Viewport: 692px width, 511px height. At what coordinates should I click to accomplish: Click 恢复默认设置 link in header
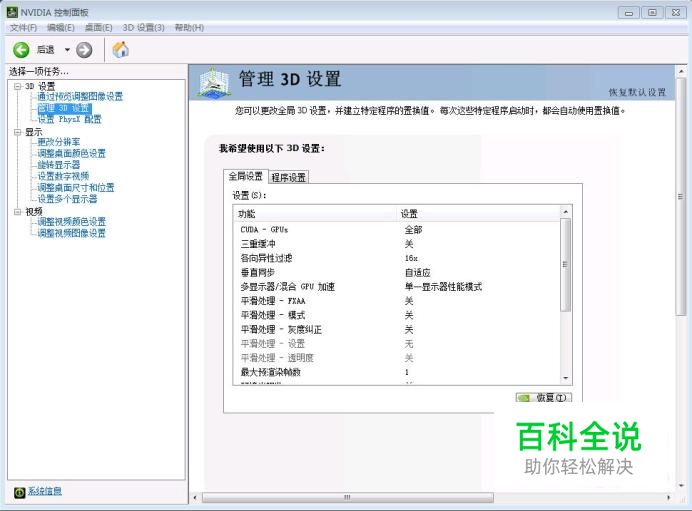637,92
